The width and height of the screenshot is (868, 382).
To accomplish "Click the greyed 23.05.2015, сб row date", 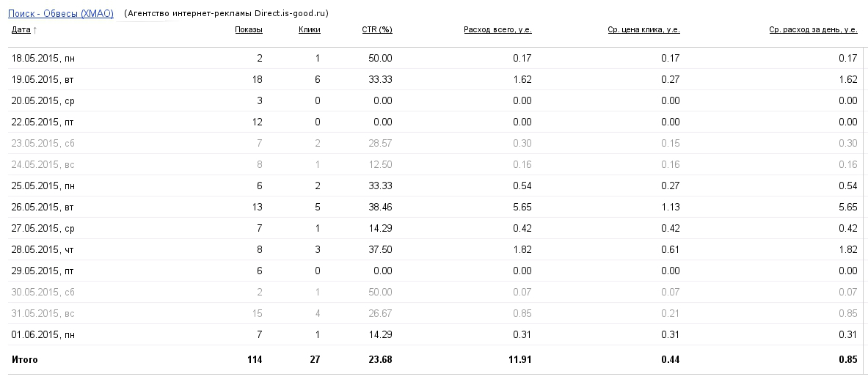I will [x=43, y=143].
